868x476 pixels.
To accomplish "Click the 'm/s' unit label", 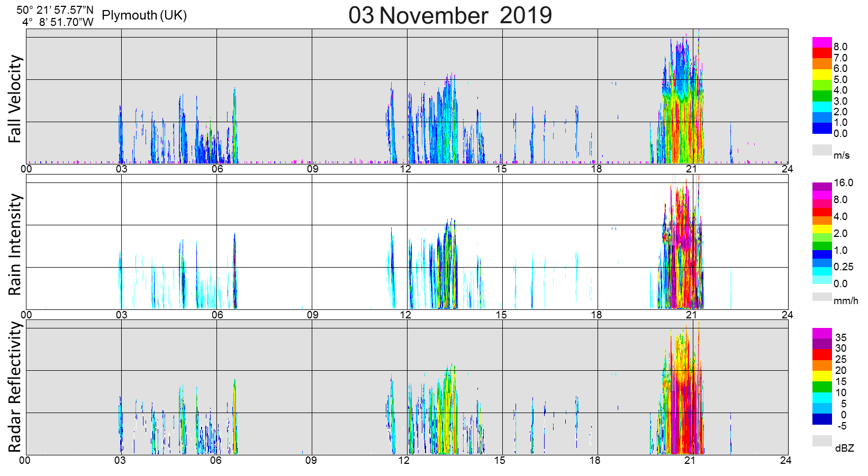I will [x=842, y=155].
